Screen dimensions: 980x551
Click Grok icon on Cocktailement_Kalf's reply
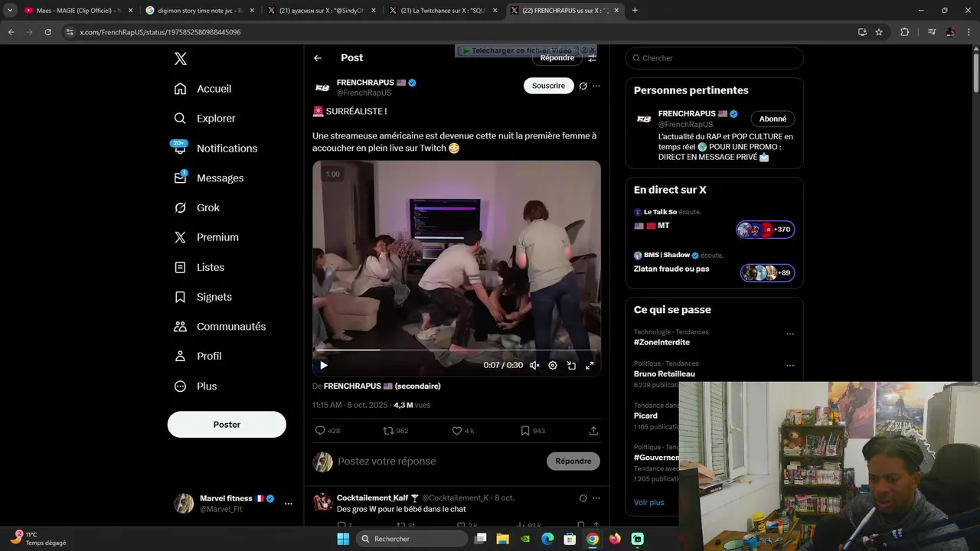(583, 498)
